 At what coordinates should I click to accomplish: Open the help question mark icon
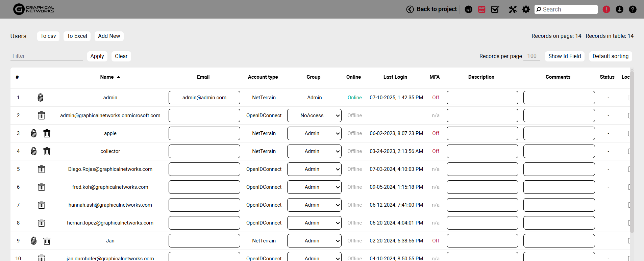tap(633, 9)
